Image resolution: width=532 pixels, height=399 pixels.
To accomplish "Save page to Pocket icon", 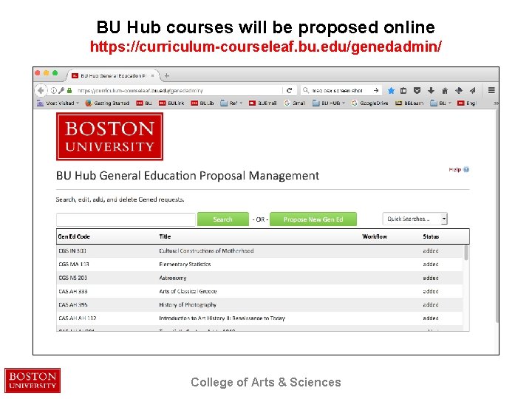I will 417,91.
